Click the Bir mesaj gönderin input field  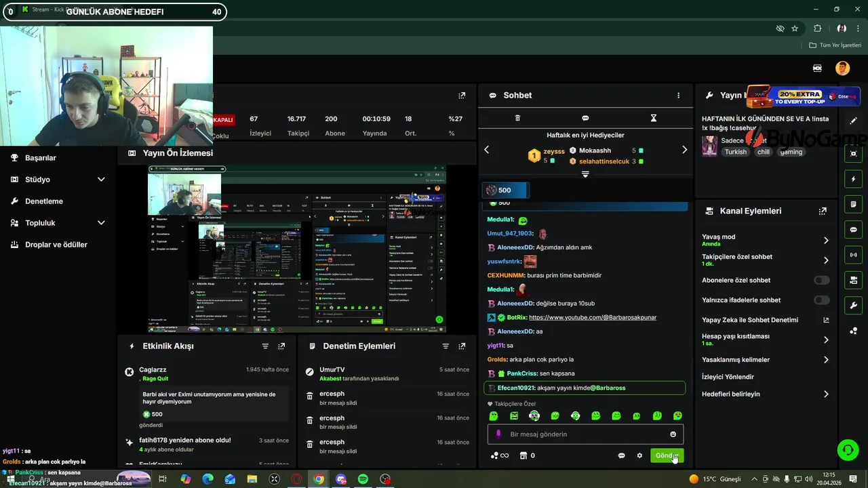pos(585,434)
